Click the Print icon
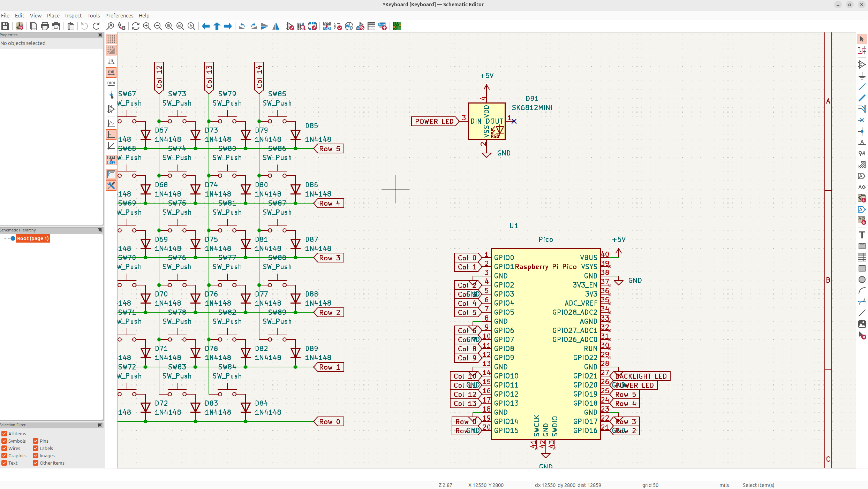Image resolution: width=868 pixels, height=489 pixels. pos(45,26)
